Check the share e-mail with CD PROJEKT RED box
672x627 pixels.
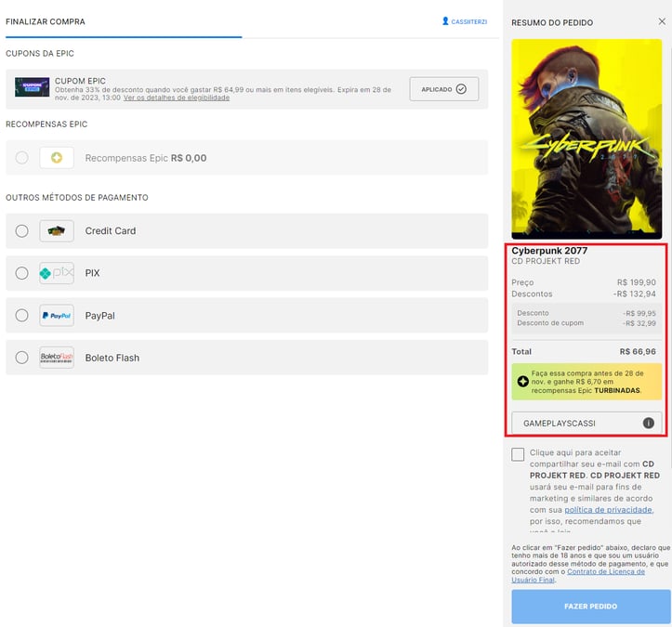518,454
